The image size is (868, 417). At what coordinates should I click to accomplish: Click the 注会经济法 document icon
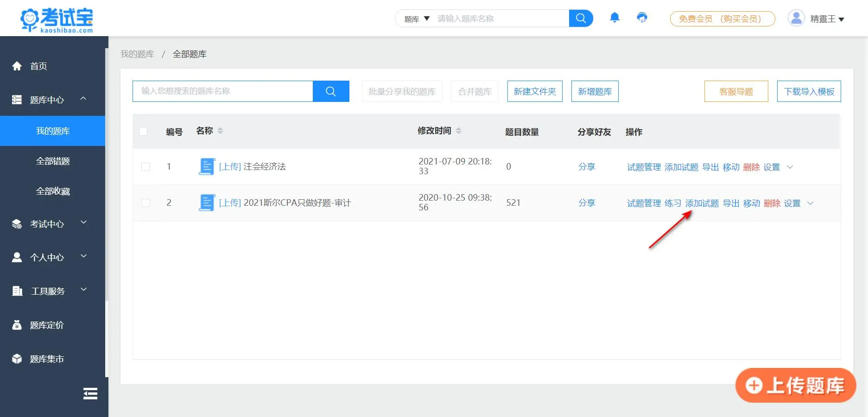[207, 166]
